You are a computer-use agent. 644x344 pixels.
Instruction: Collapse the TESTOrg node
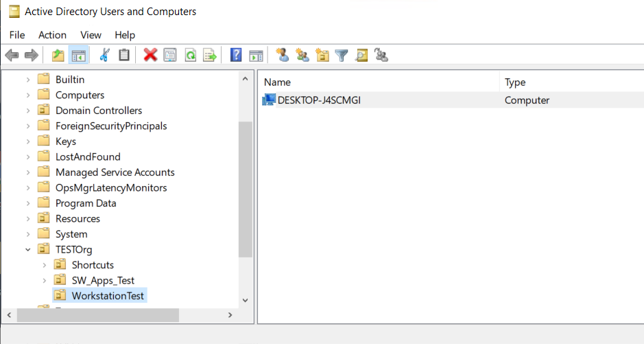28,249
